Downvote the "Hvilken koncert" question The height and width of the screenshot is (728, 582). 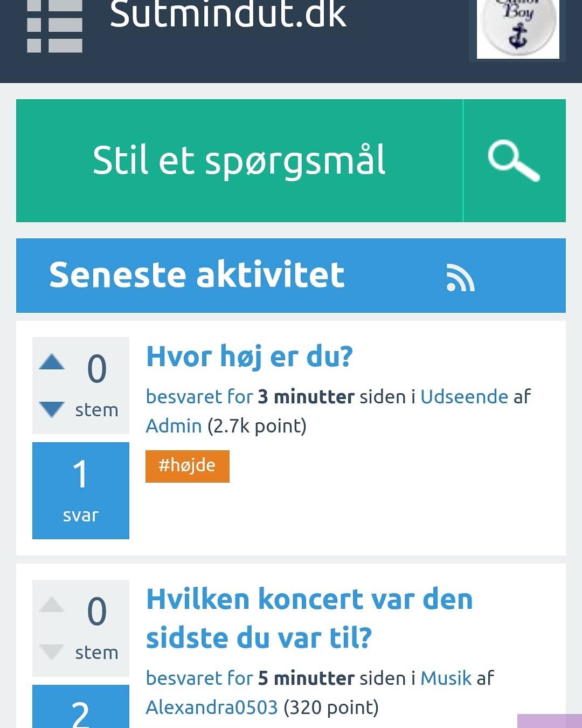point(52,651)
